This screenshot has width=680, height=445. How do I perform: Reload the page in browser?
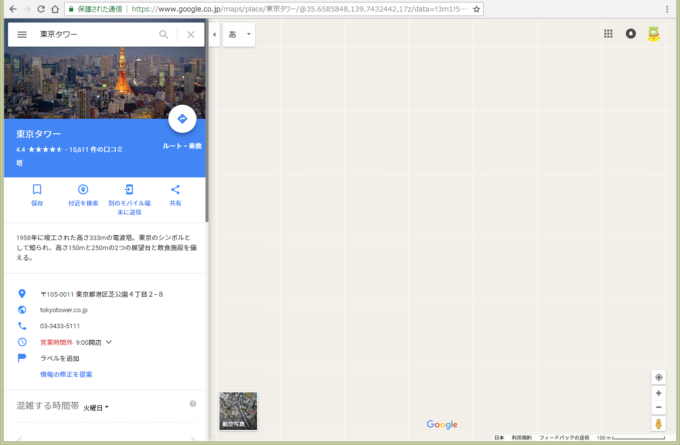[41, 9]
